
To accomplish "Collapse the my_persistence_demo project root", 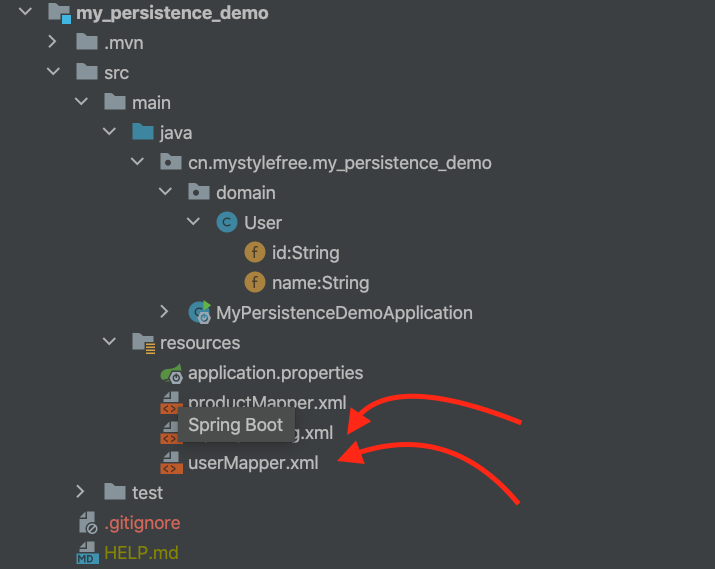I will pos(25,14).
